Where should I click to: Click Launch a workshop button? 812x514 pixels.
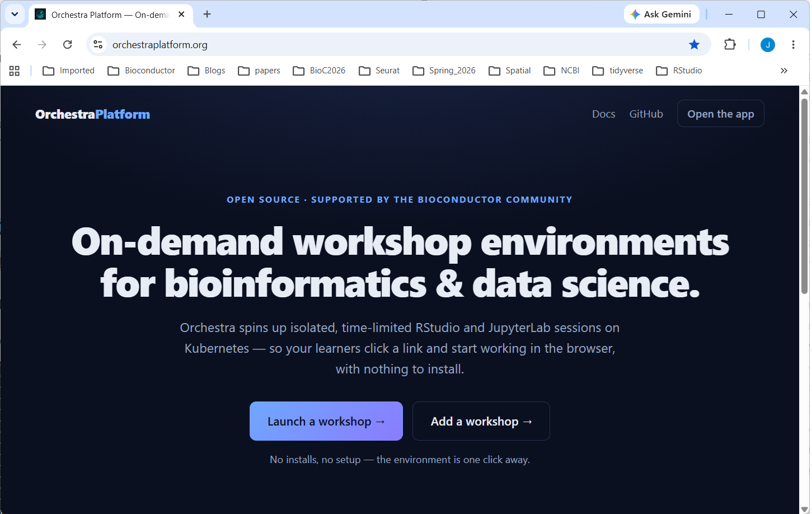(x=326, y=421)
